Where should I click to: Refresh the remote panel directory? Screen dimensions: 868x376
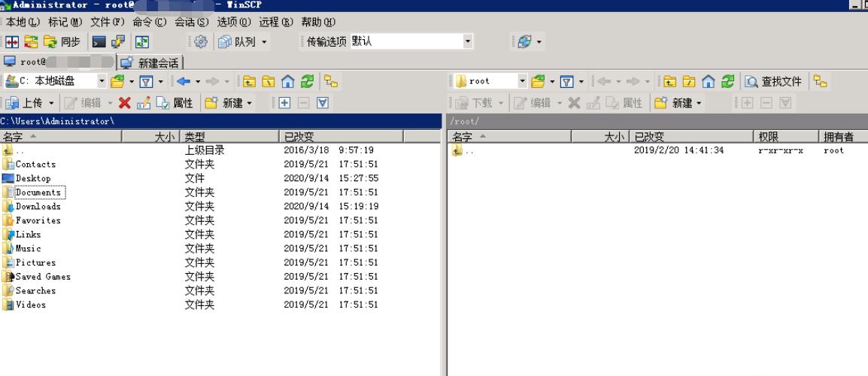pos(728,81)
